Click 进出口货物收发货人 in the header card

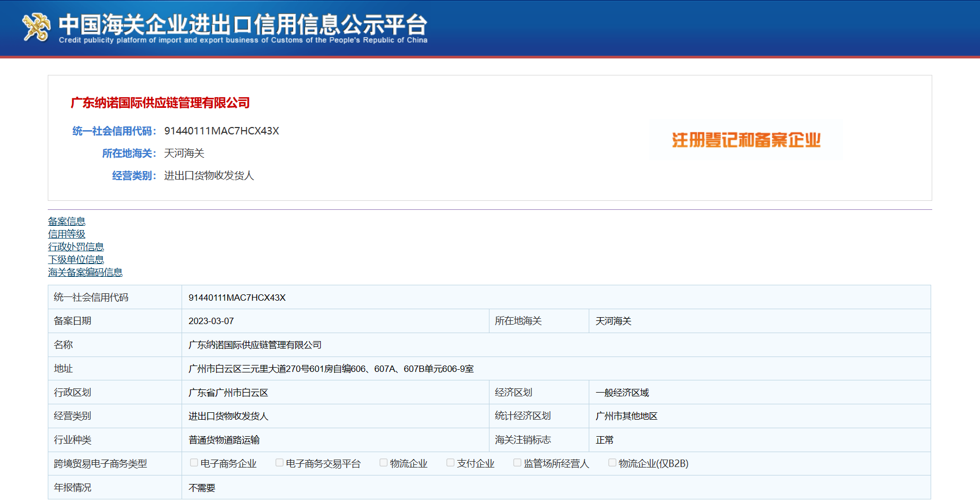(x=209, y=176)
